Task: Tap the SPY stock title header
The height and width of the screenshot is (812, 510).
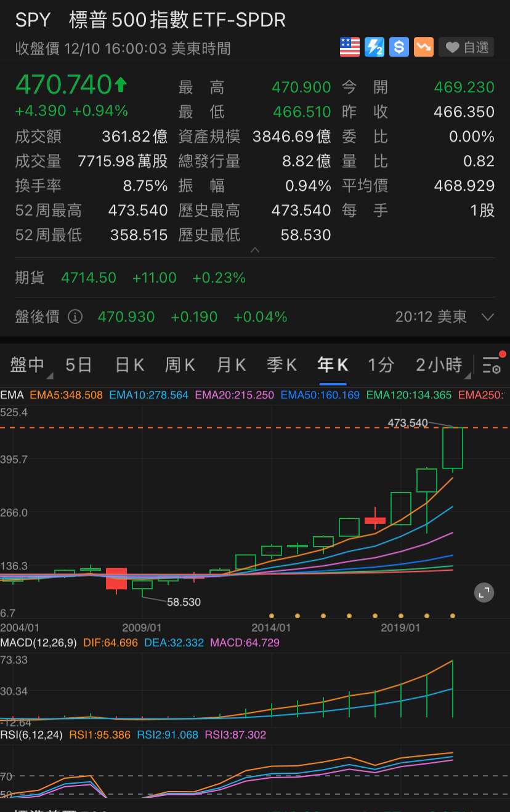Action: click(x=150, y=20)
